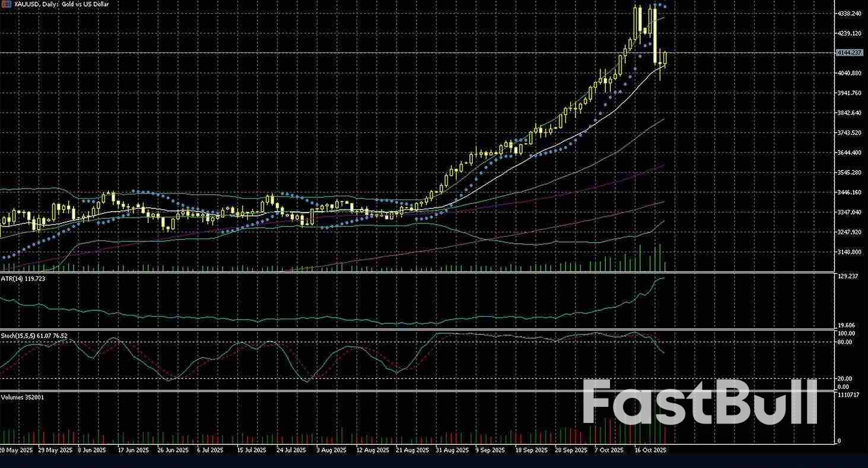Click the separator above the ATR pane
Screen dimensions: 868x468
(x=415, y=271)
